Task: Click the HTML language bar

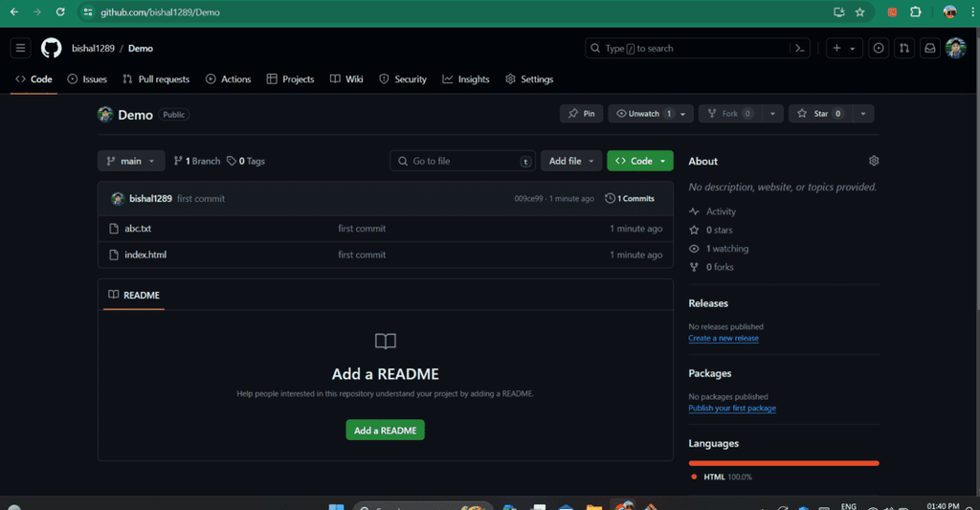Action: click(784, 463)
